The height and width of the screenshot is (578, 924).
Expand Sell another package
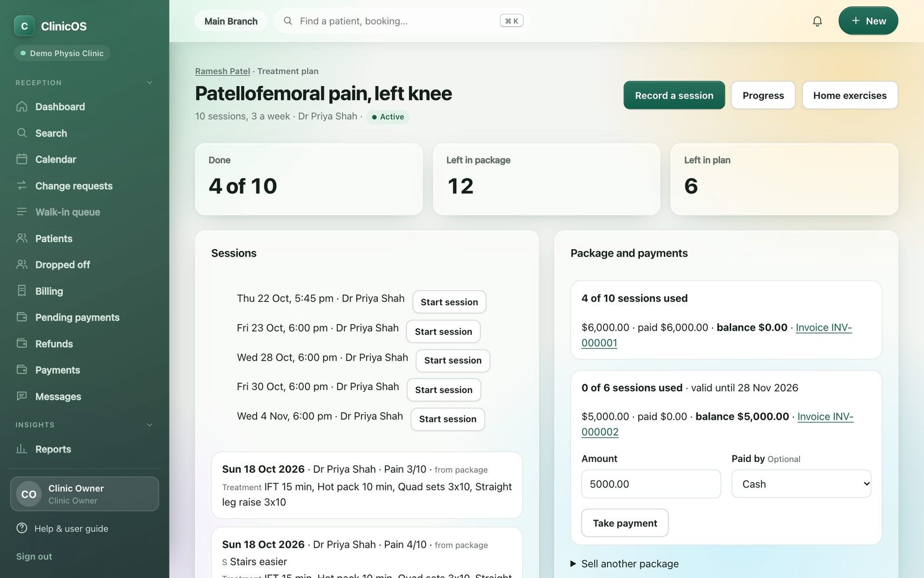point(624,564)
